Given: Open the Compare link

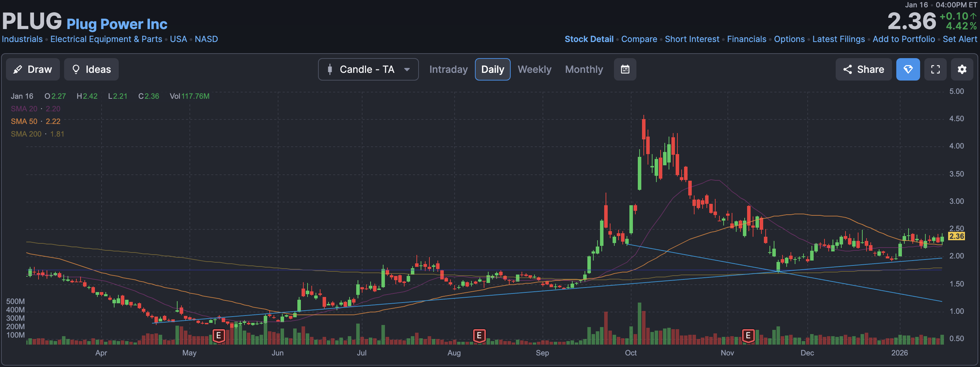Looking at the screenshot, I should 639,39.
